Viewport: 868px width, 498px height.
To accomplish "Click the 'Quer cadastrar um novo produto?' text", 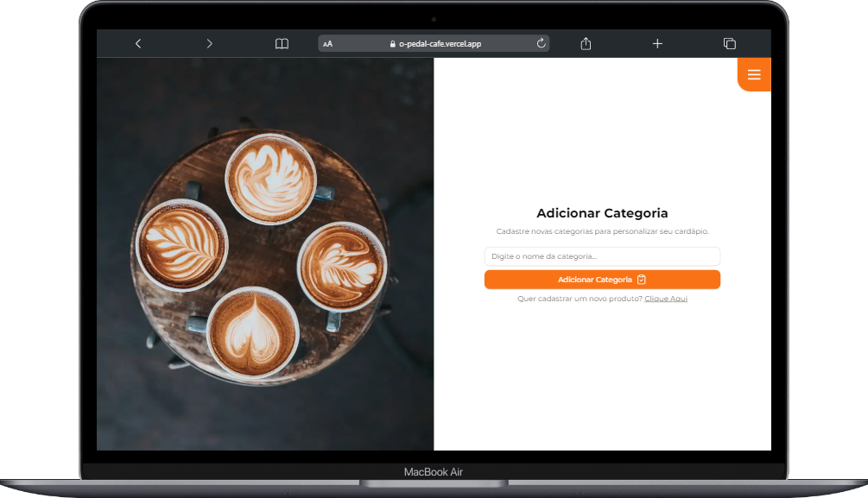I will (579, 299).
